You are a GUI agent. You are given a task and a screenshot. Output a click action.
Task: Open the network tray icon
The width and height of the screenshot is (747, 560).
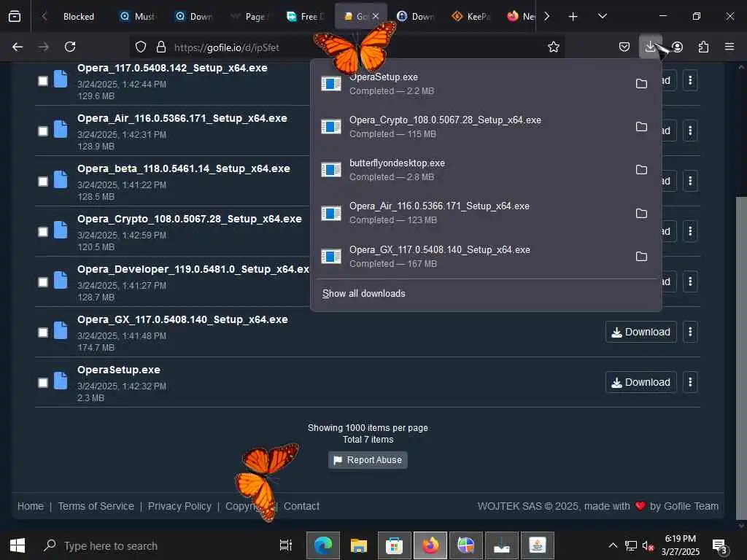[631, 545]
